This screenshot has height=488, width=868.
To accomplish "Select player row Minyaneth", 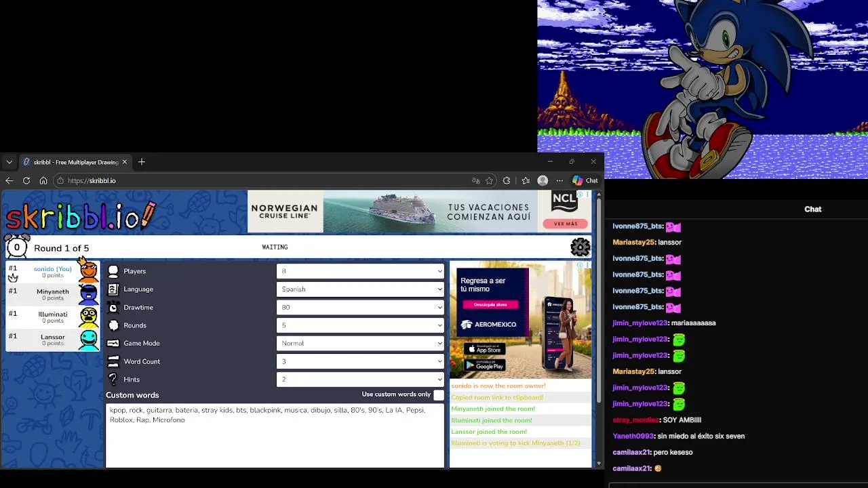I will (52, 294).
